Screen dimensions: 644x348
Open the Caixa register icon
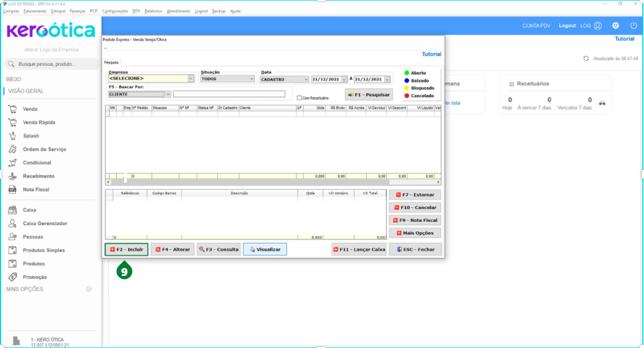13,210
